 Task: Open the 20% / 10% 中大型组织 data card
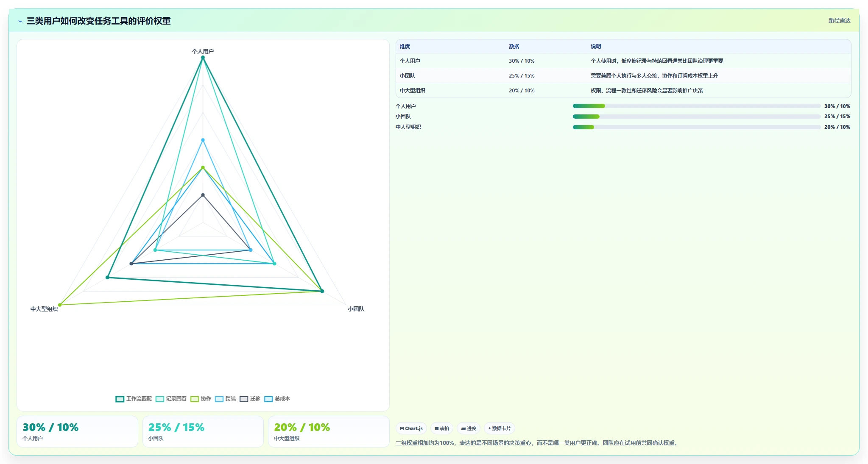point(329,431)
